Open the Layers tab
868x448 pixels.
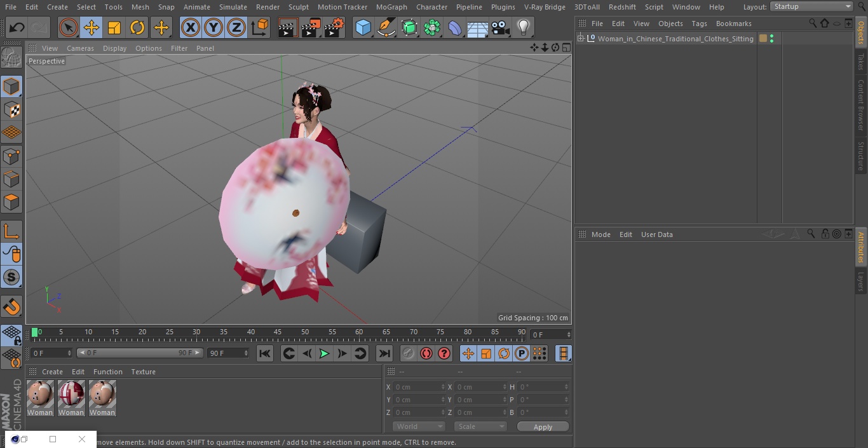(x=861, y=281)
